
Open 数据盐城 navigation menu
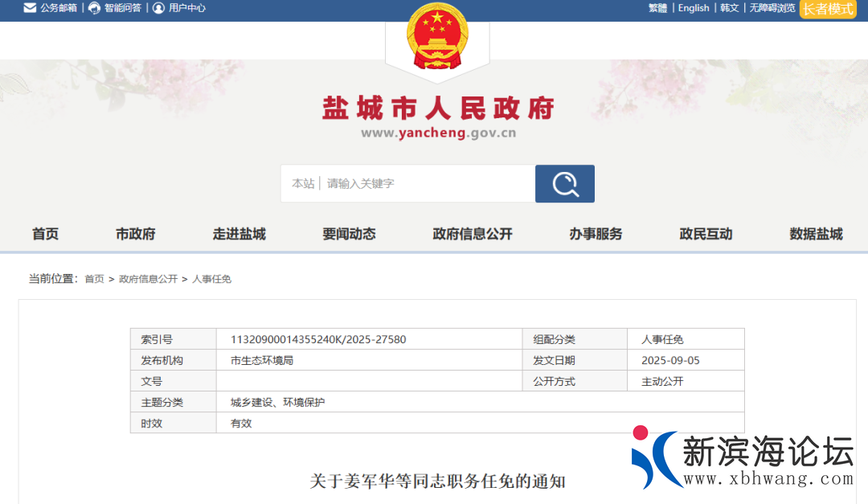point(816,234)
